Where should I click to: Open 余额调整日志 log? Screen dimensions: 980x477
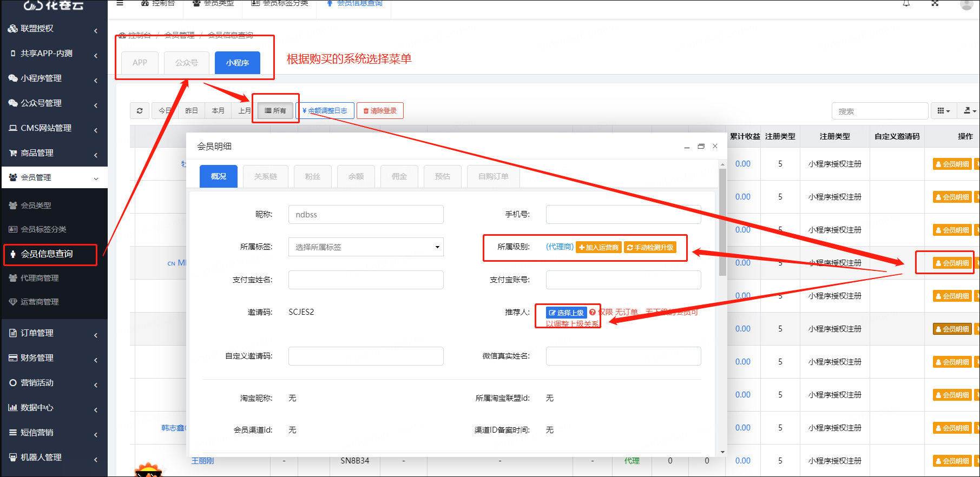[325, 111]
